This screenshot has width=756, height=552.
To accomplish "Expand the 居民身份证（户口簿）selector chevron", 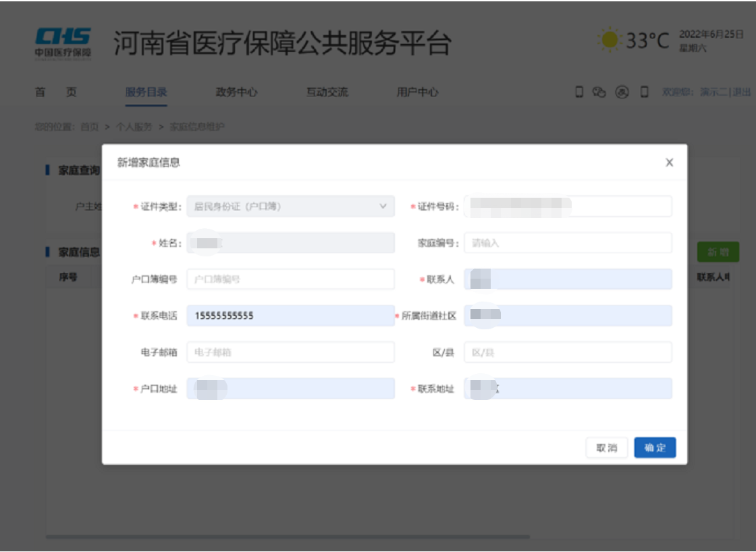I will [x=383, y=206].
